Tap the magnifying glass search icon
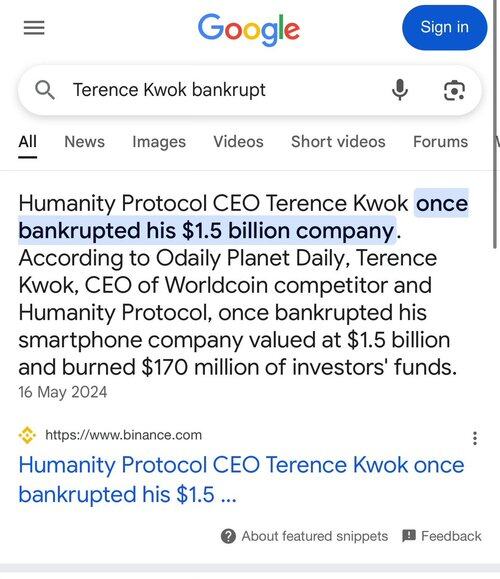The image size is (500, 579). coord(45,90)
